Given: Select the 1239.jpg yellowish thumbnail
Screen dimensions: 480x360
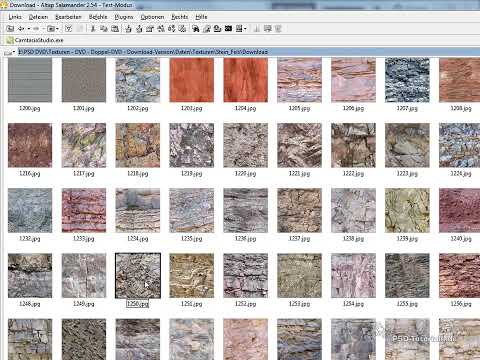Looking at the screenshot, I should 407,210.
